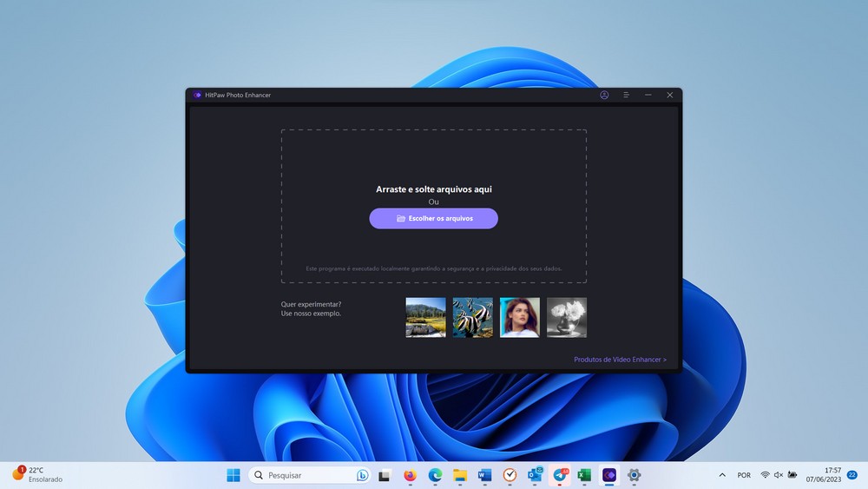The image size is (868, 489).
Task: Click the Pesquisar search box in taskbar
Action: tap(304, 475)
